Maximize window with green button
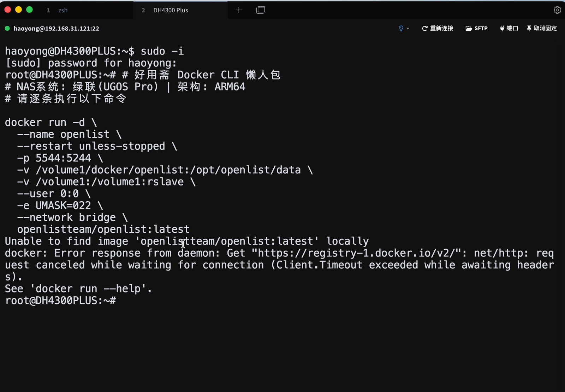Screen dimensions: 565x392 (30, 10)
